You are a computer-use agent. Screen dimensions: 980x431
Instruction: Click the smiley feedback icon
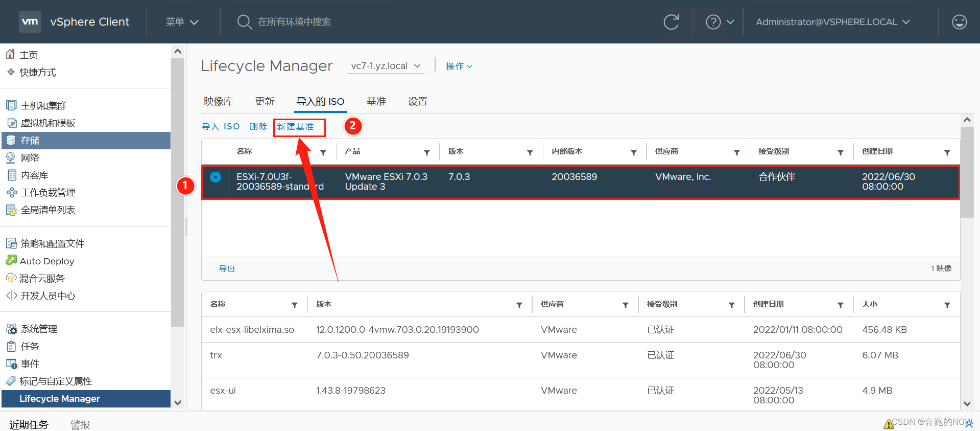click(960, 22)
